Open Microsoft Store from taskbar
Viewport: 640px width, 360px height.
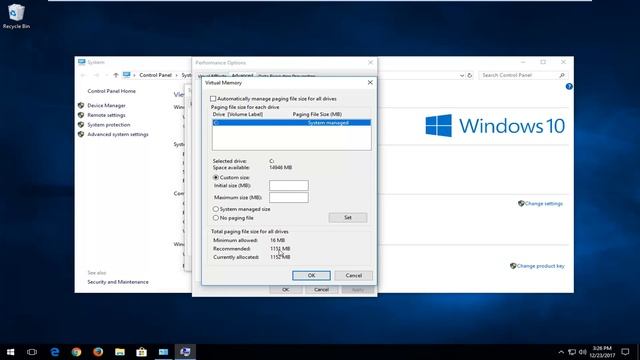point(142,352)
